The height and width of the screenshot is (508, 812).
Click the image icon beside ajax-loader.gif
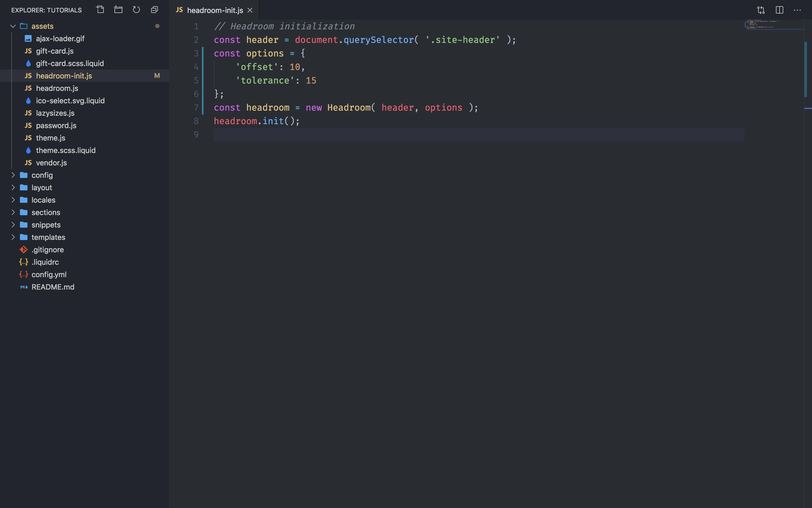(x=28, y=39)
